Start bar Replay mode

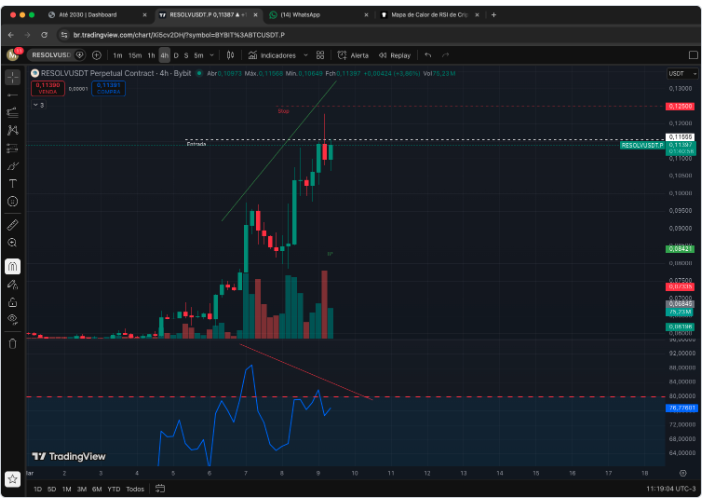pyautogui.click(x=395, y=55)
